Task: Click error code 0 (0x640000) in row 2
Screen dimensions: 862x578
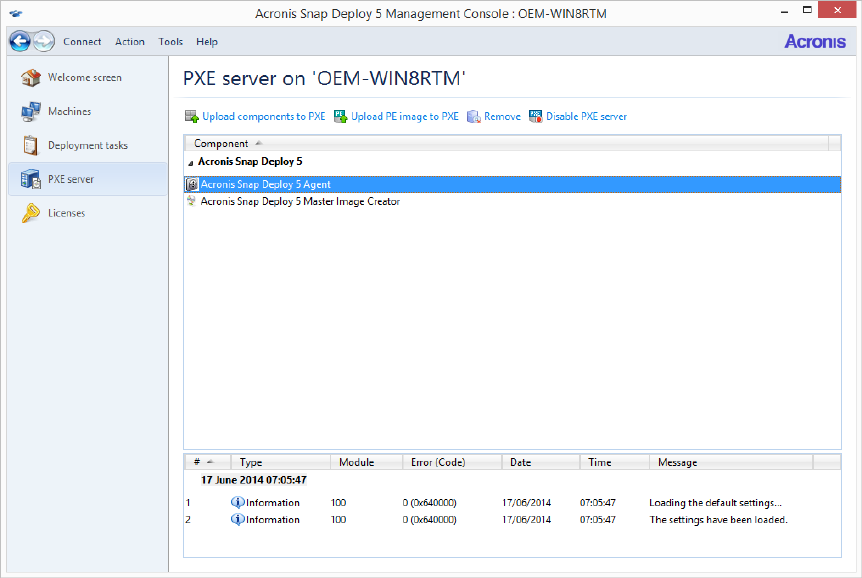Action: (x=429, y=520)
